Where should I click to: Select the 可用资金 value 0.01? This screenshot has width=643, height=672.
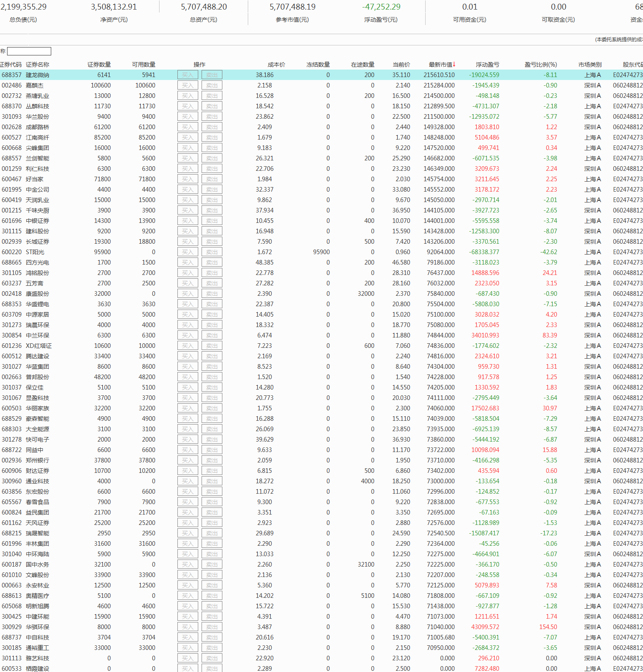coord(470,7)
